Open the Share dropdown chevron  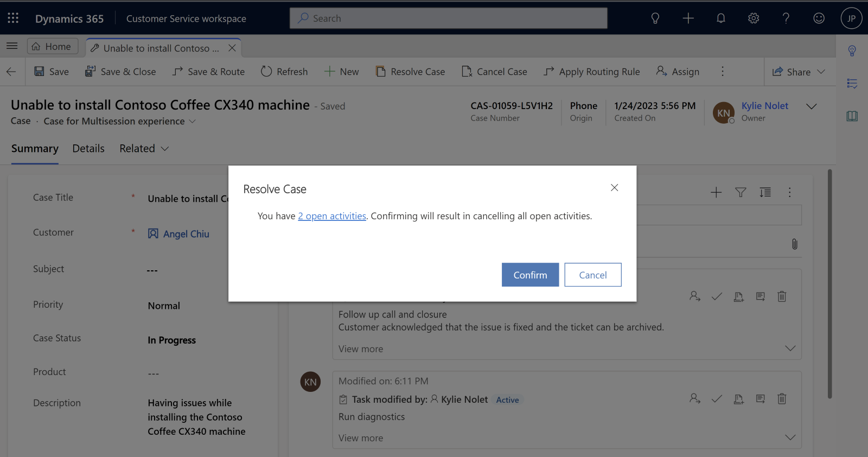[x=821, y=72]
